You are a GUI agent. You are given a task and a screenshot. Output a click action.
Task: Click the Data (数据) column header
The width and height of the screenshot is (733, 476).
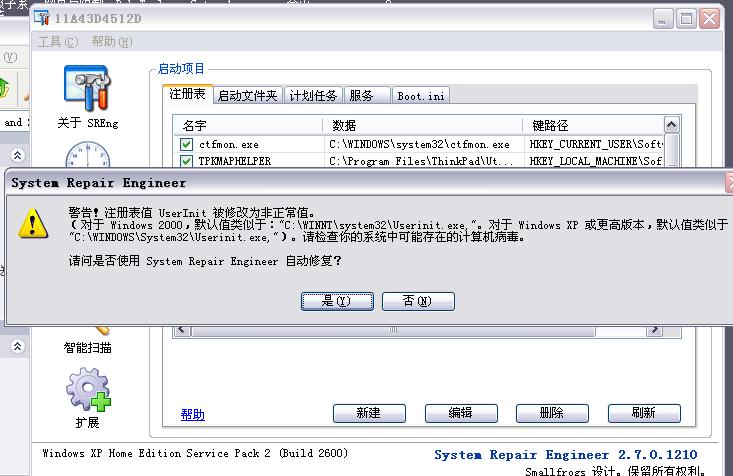tap(423, 125)
